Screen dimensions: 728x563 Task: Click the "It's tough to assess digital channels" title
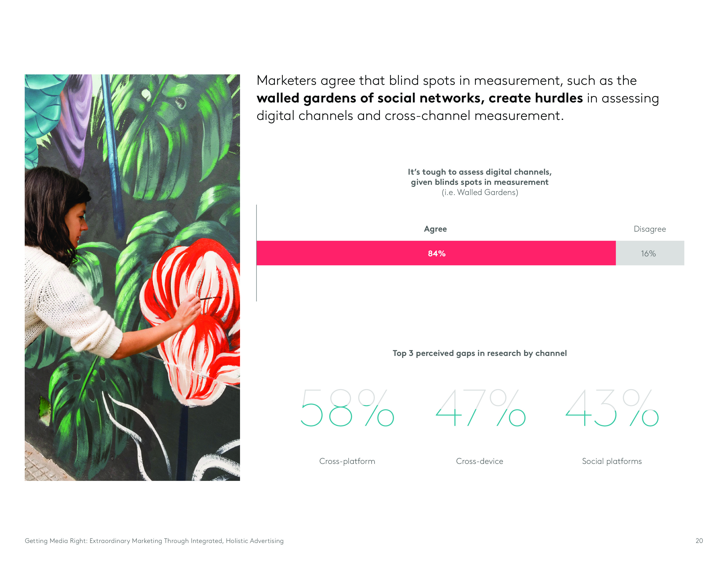click(479, 177)
